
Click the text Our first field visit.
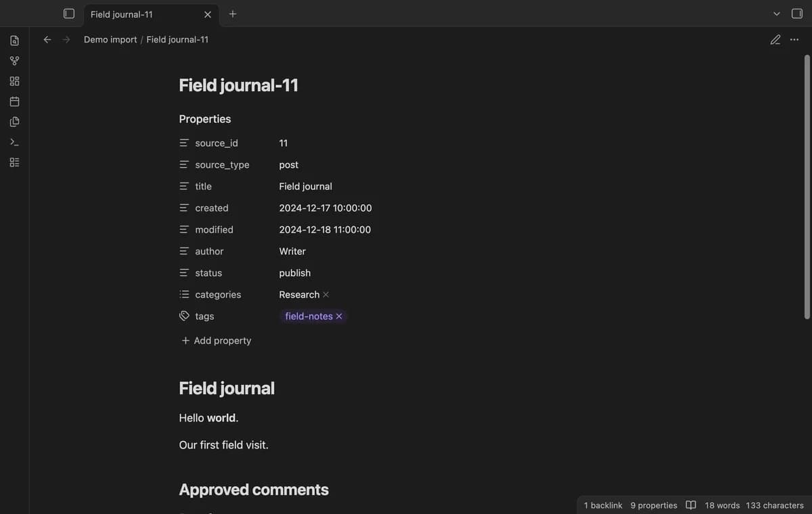pyautogui.click(x=224, y=445)
